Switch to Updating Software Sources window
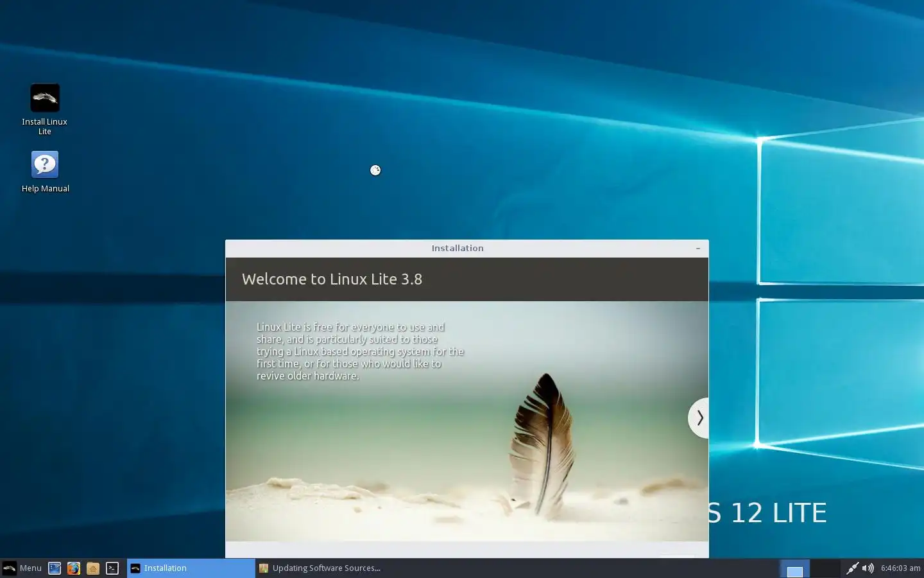 [320, 568]
